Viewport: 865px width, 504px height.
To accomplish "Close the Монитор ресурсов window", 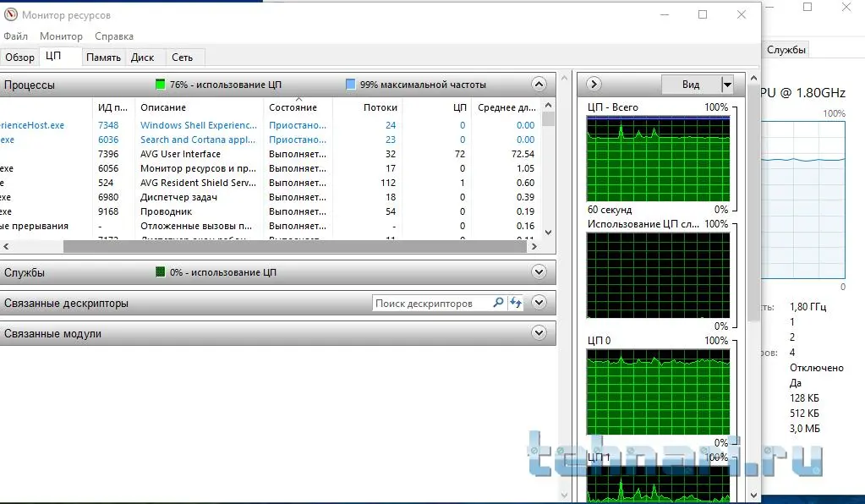I will point(742,14).
